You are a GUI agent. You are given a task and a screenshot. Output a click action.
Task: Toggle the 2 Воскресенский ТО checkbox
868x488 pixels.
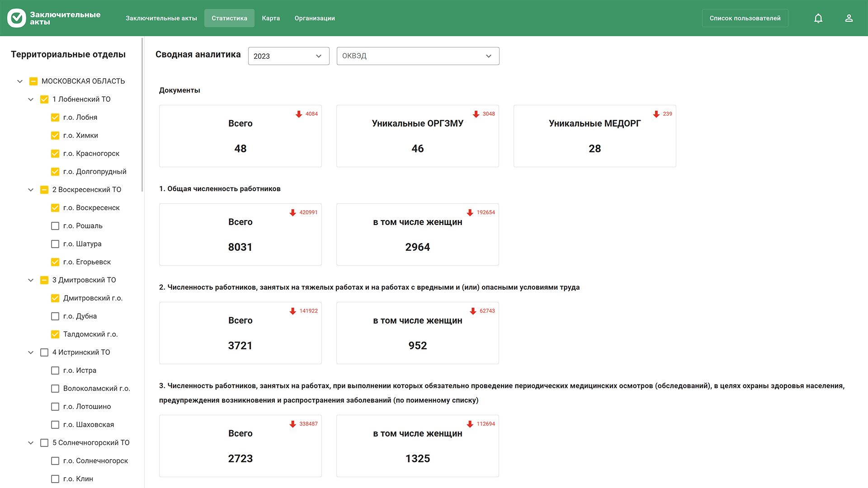coord(44,190)
